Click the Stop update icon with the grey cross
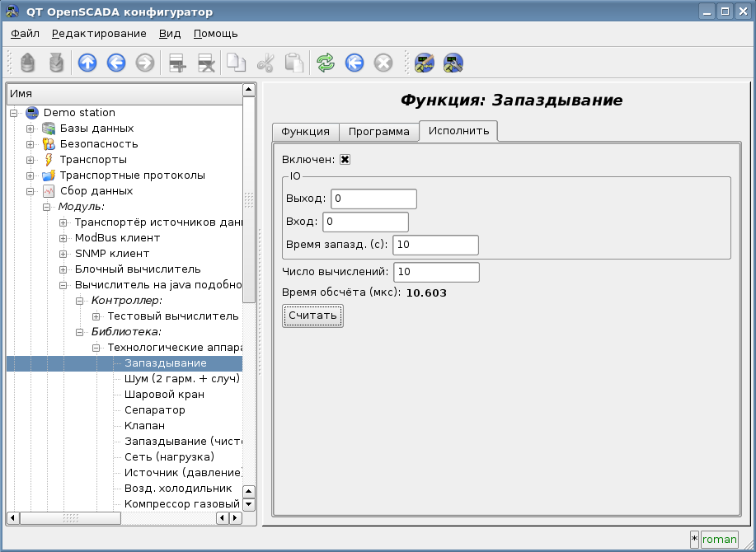 tap(383, 63)
